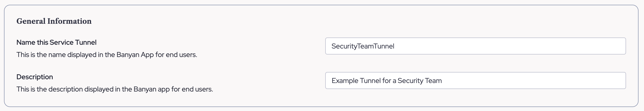Click 'Banyan app' in the description helper text
This screenshot has width=644, height=111.
pyautogui.click(x=151, y=89)
